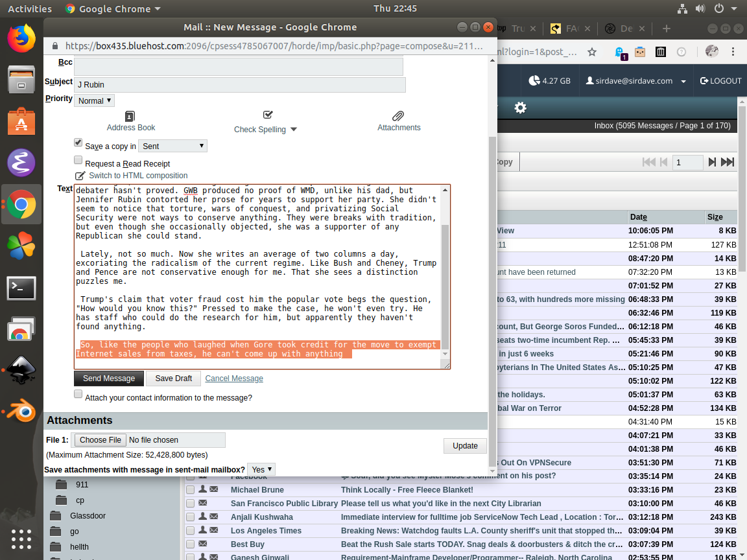Launch Firefox from the Ubuntu dock
The height and width of the screenshot is (560, 747).
coord(21,38)
